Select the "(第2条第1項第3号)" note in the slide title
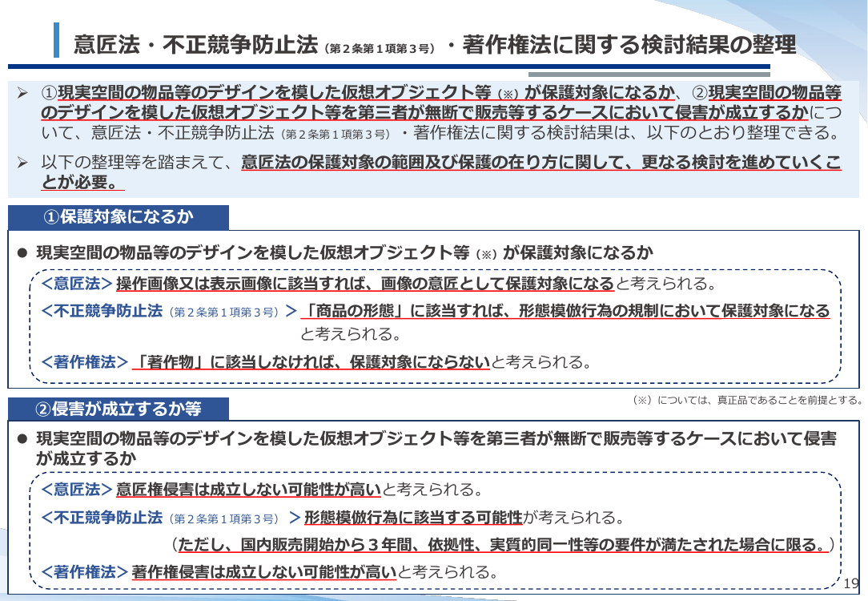The width and height of the screenshot is (868, 601). pos(380,49)
